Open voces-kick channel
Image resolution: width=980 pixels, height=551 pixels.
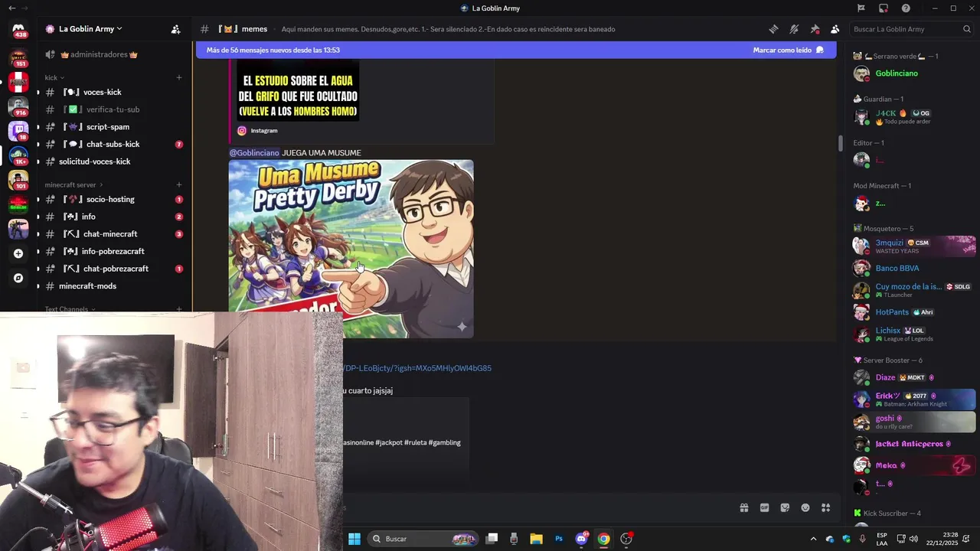113,92
